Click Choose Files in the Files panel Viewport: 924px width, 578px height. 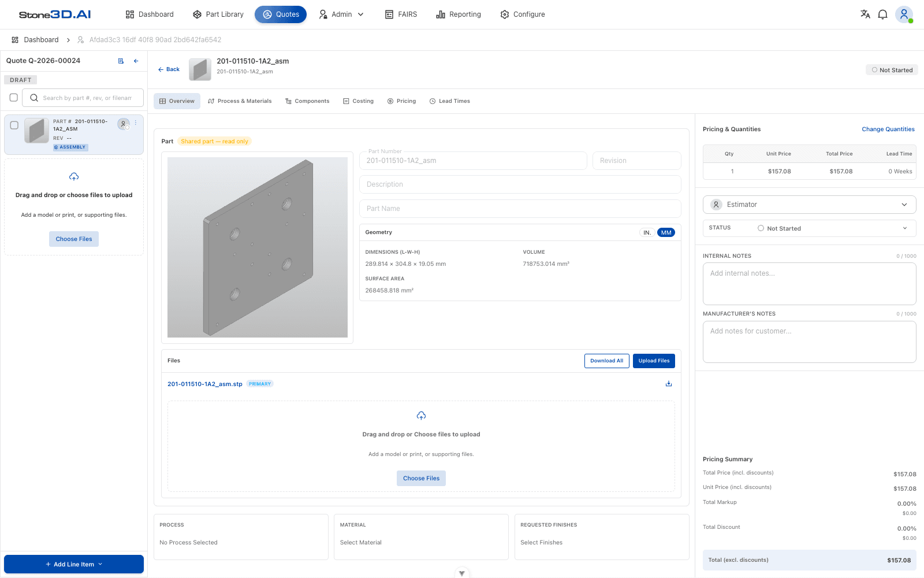[421, 479]
